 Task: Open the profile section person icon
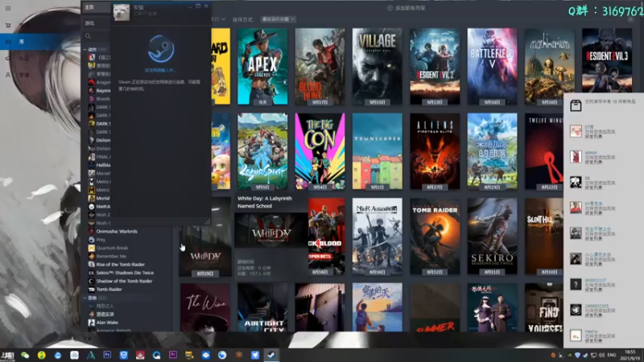pyautogui.click(x=8, y=75)
